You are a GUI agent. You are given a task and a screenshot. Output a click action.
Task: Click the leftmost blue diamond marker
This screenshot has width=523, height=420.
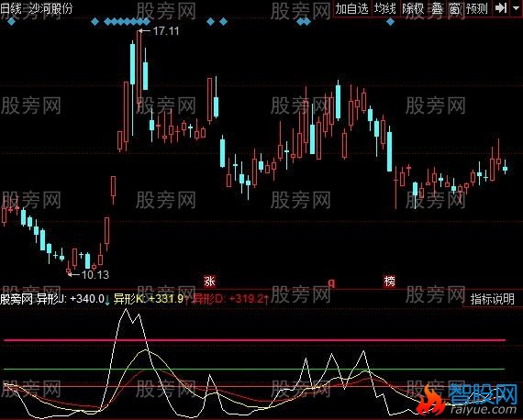coord(11,22)
